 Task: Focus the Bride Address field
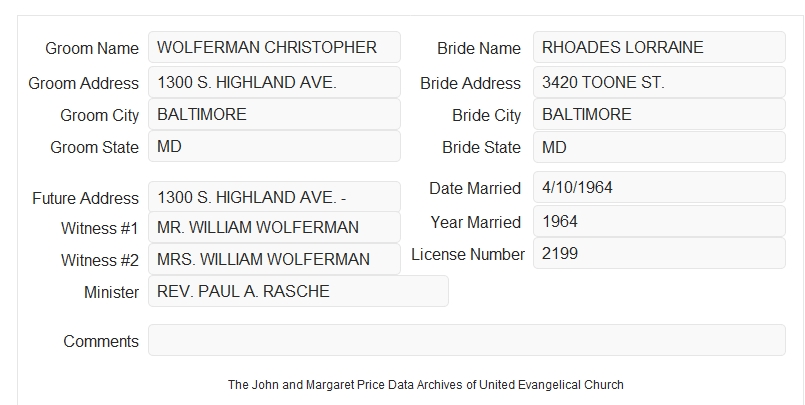659,82
